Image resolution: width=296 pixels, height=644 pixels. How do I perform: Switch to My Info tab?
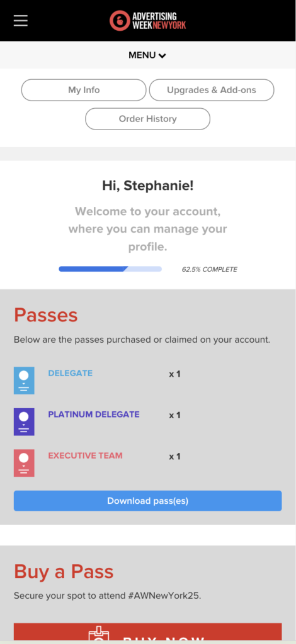(x=84, y=90)
